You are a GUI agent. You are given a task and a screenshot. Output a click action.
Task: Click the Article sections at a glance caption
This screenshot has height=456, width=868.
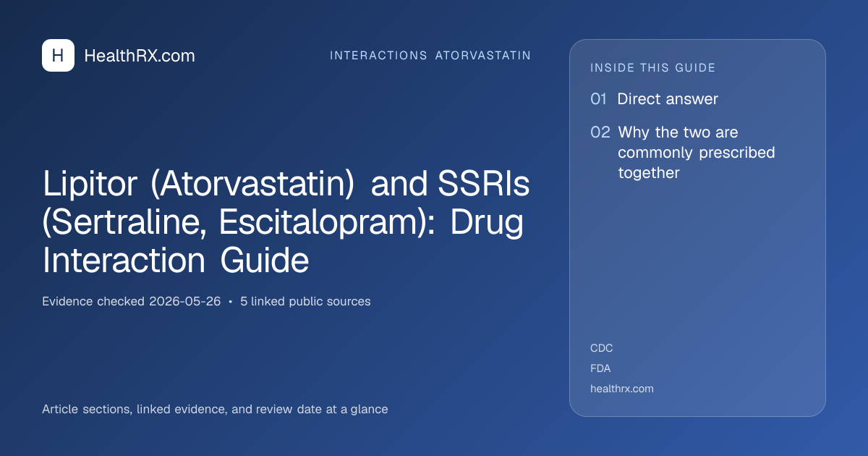[x=215, y=410]
